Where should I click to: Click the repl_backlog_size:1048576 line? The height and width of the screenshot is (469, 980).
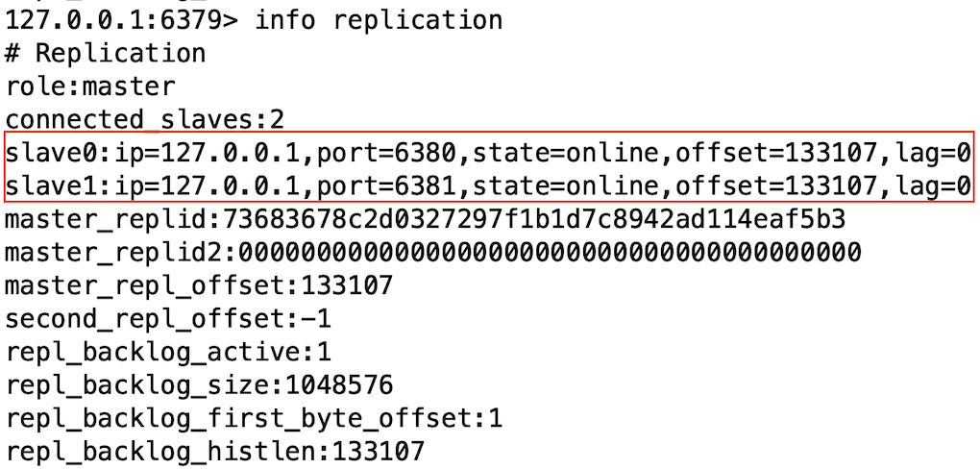tap(199, 385)
